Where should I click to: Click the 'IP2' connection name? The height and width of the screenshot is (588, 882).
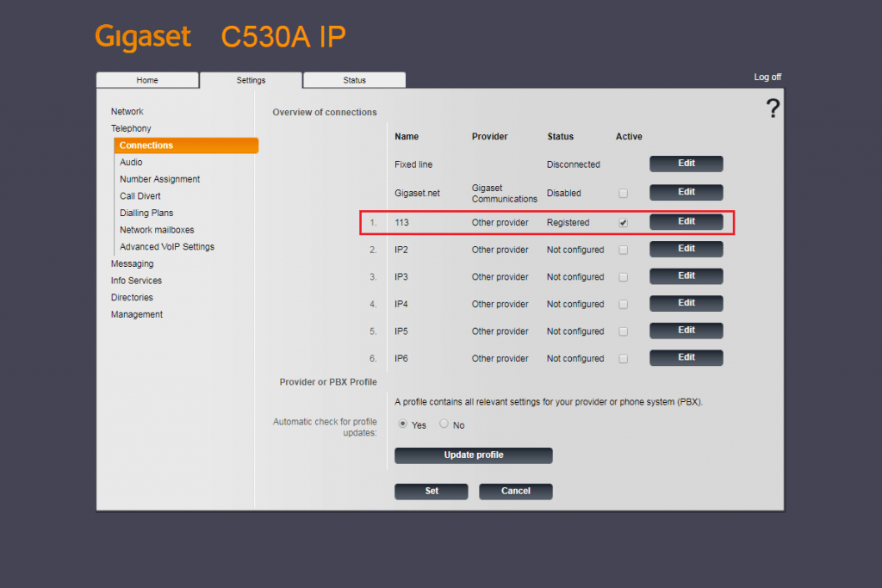point(401,250)
